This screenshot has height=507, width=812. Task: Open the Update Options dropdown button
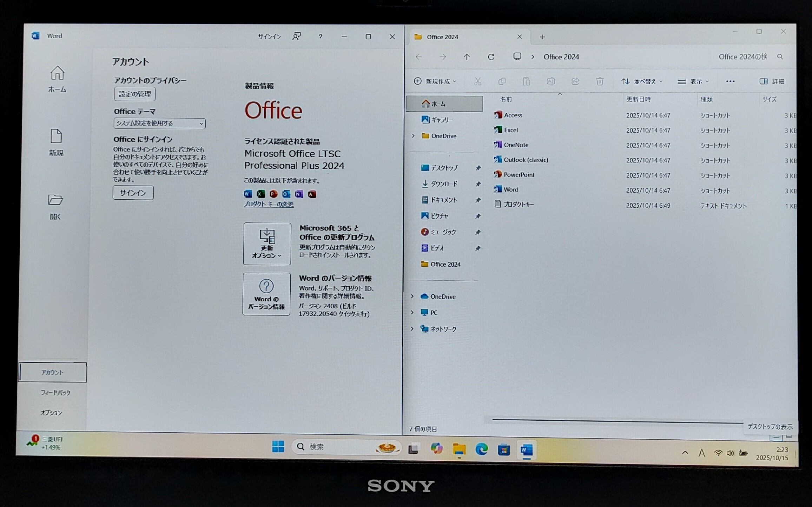coord(267,244)
